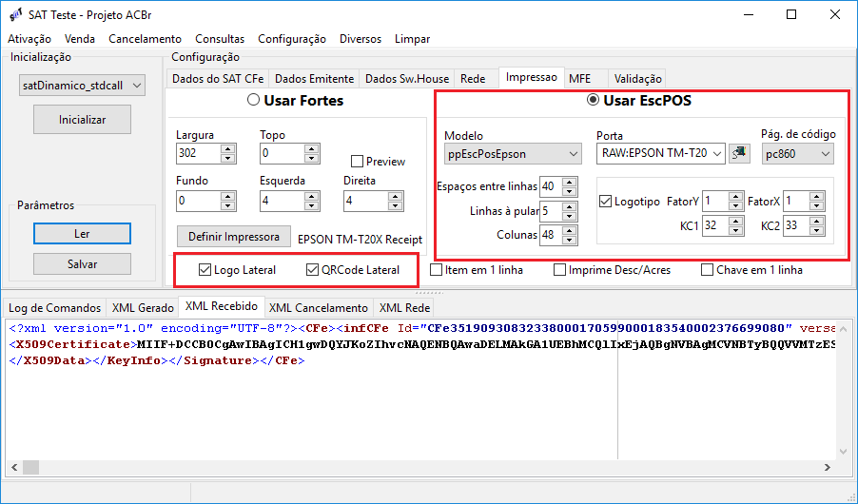The height and width of the screenshot is (504, 858).
Task: Open the Configuração menu
Action: point(292,39)
